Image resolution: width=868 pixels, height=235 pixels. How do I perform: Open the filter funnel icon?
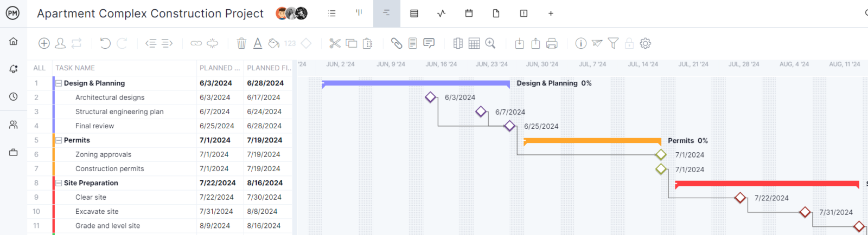[x=613, y=43]
